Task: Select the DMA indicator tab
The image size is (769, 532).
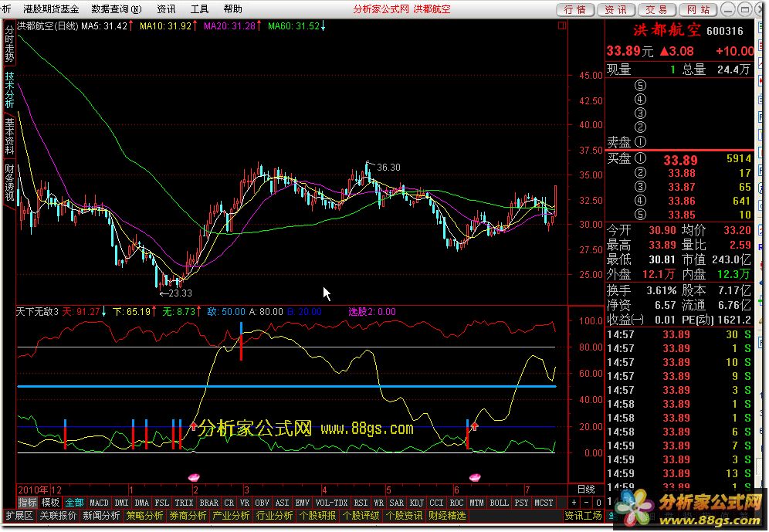Action: [x=142, y=503]
